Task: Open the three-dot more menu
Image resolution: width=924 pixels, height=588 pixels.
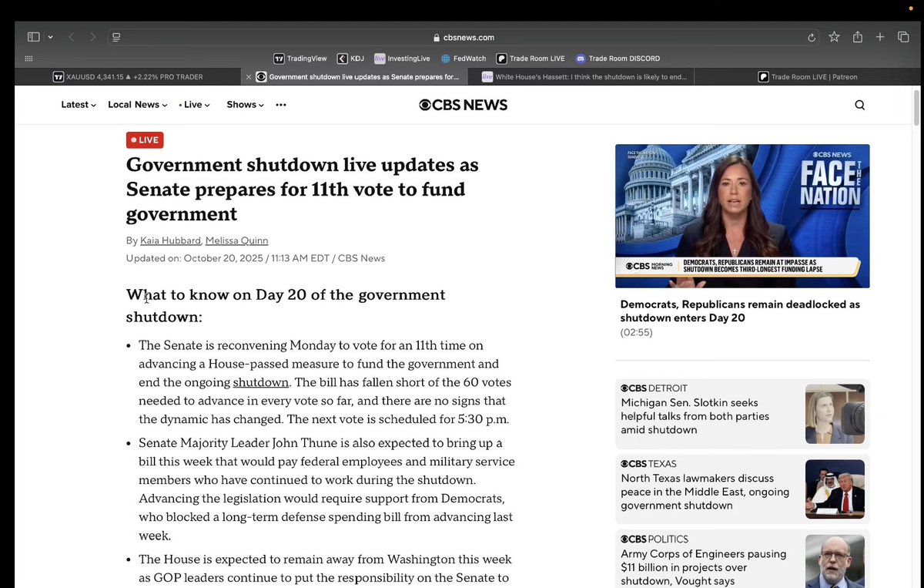Action: click(281, 105)
